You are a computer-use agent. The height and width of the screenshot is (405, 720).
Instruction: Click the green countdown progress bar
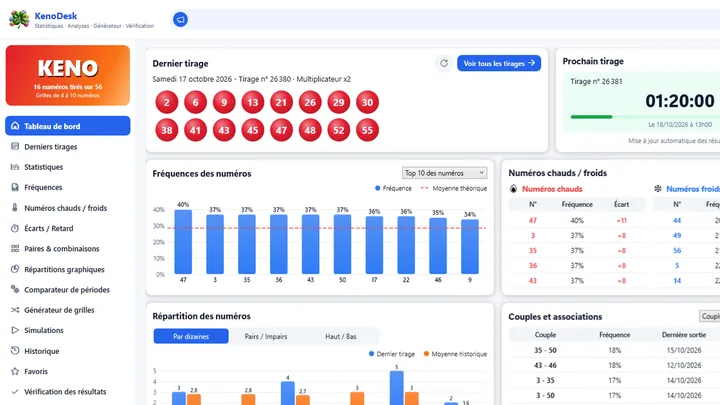point(591,117)
